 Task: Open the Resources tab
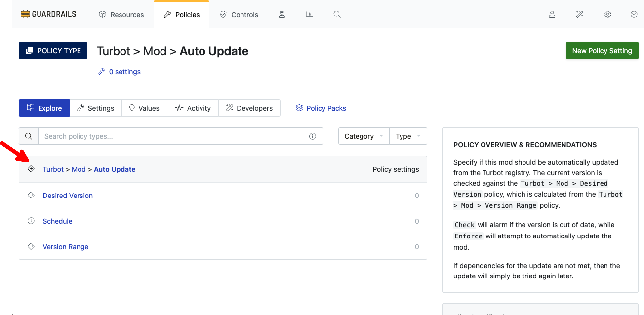(121, 15)
